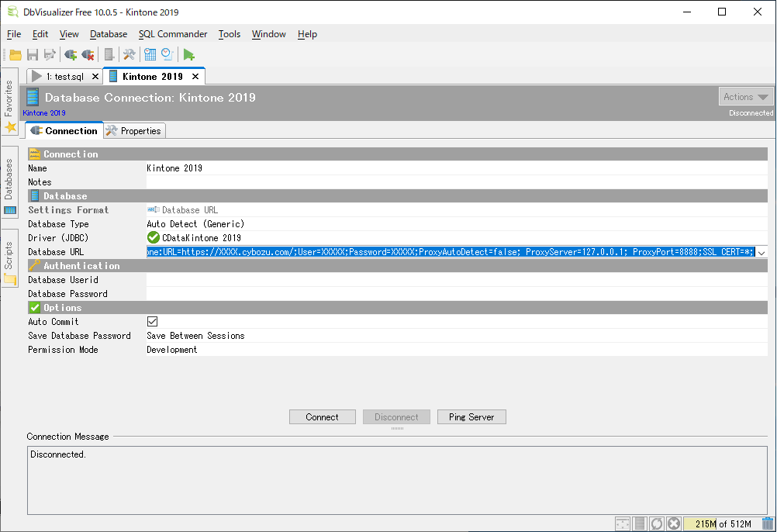Click the Save floppy disk toolbar icon
777x532 pixels.
33,54
